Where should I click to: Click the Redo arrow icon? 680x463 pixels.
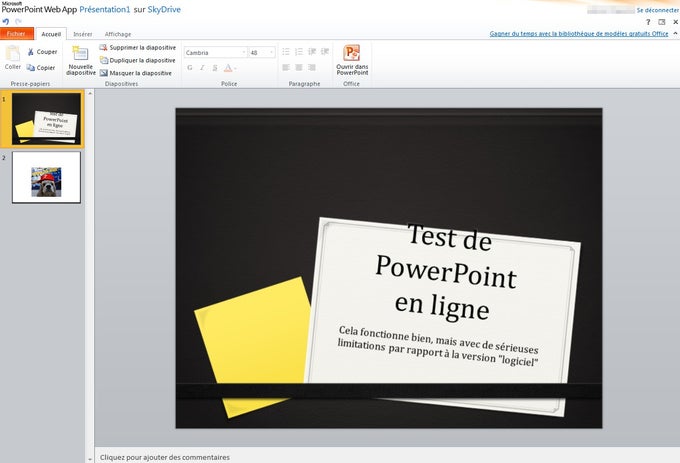[18, 22]
